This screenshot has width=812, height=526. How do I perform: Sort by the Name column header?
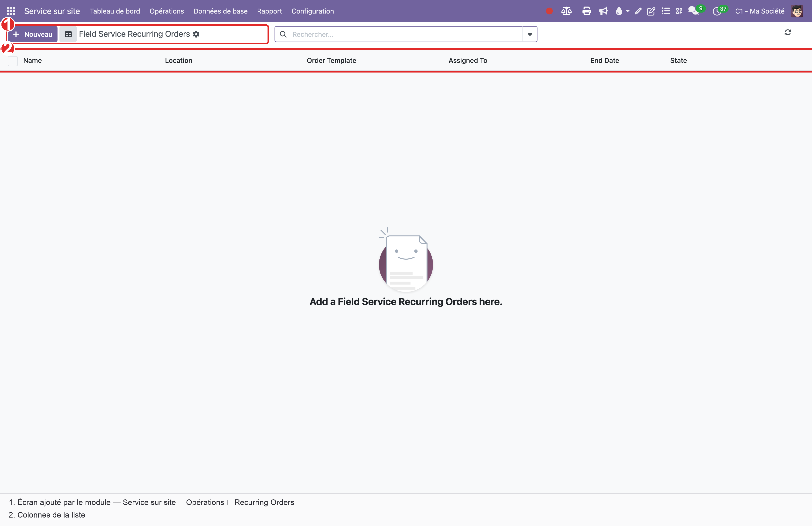32,60
